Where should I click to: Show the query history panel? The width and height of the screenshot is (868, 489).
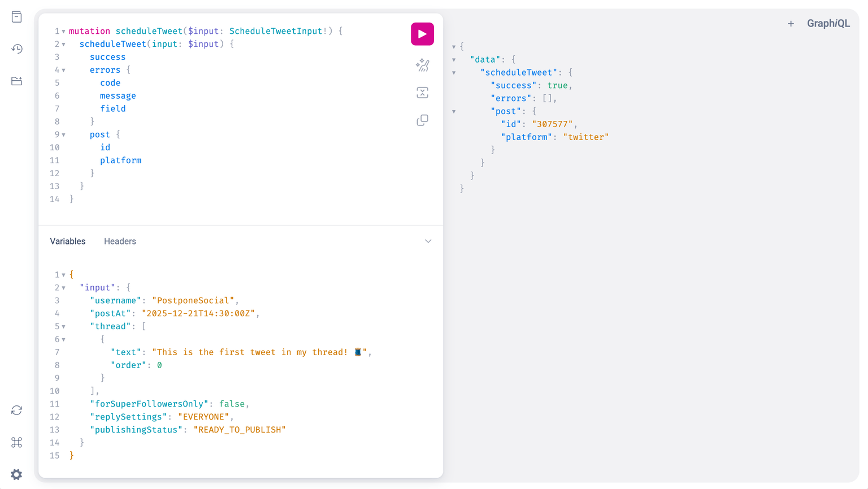[17, 49]
